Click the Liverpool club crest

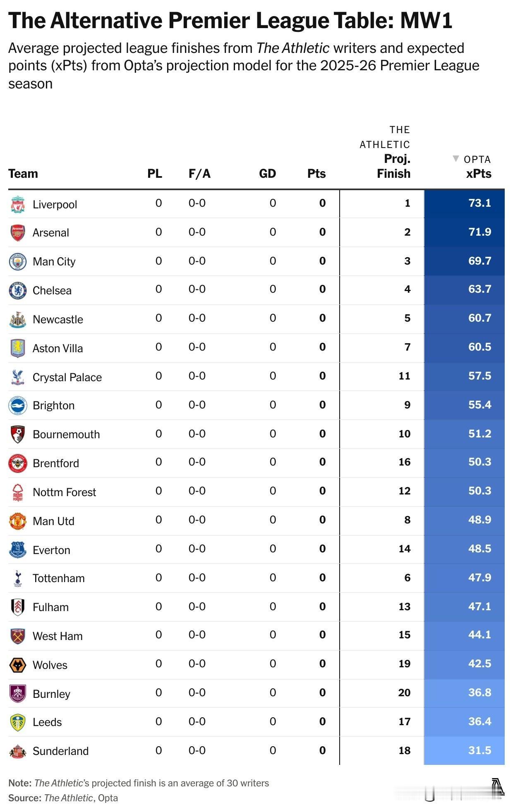[18, 204]
